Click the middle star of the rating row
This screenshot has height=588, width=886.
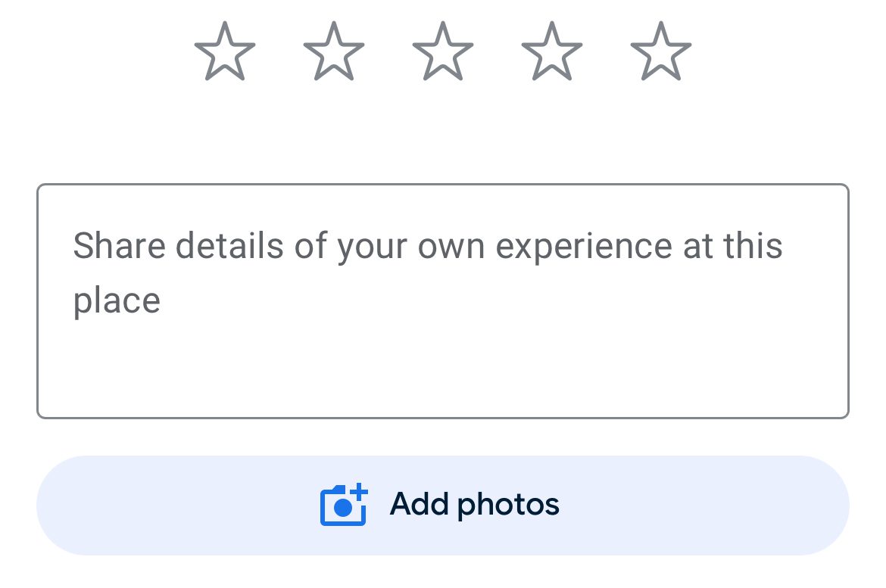coord(443,51)
